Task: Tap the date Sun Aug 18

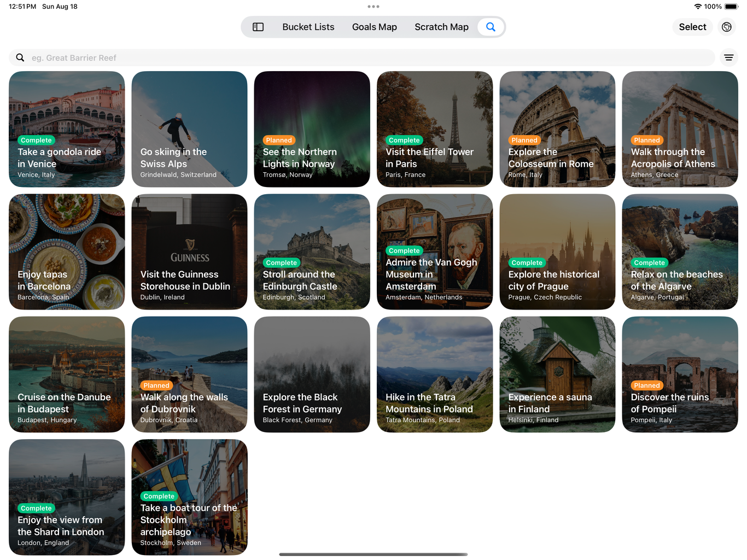Action: (60, 7)
